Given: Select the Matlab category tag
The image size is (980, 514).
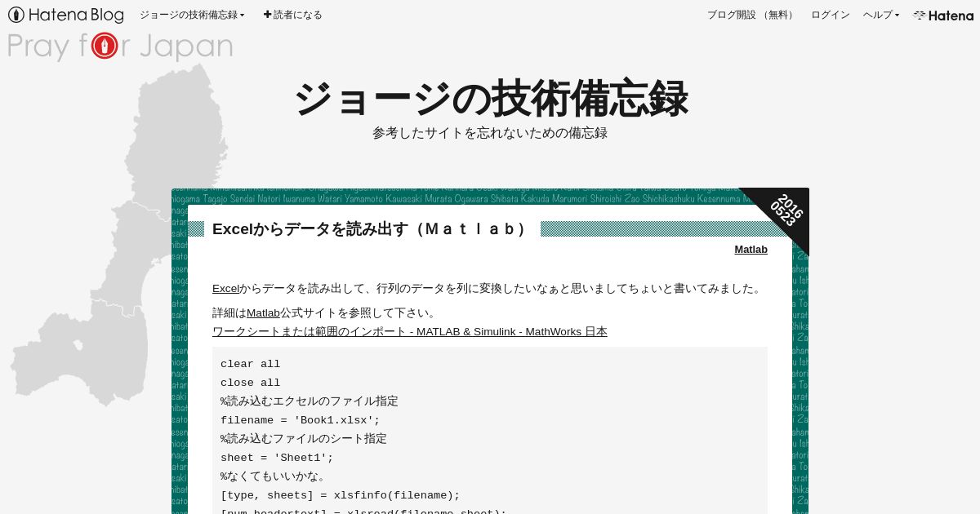Looking at the screenshot, I should pyautogui.click(x=751, y=250).
